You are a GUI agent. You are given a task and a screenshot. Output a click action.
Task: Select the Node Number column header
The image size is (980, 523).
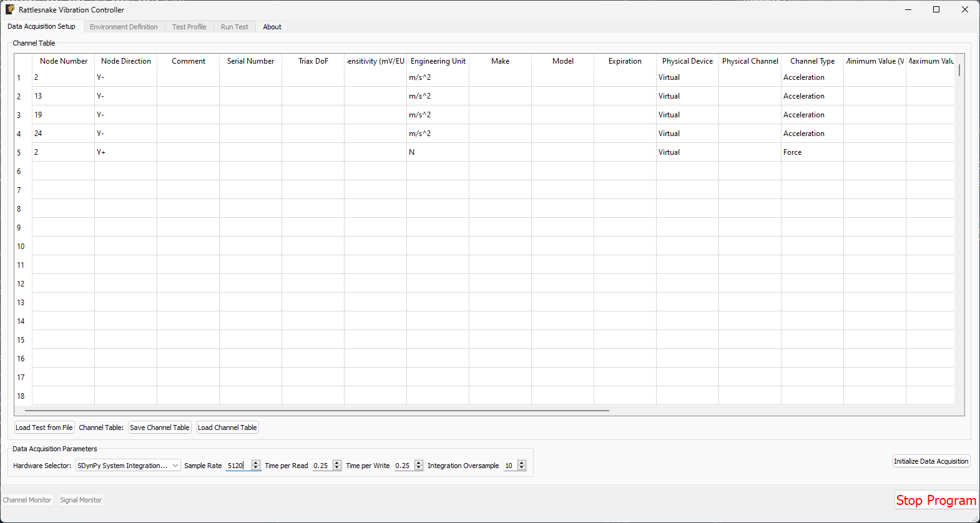pos(64,61)
